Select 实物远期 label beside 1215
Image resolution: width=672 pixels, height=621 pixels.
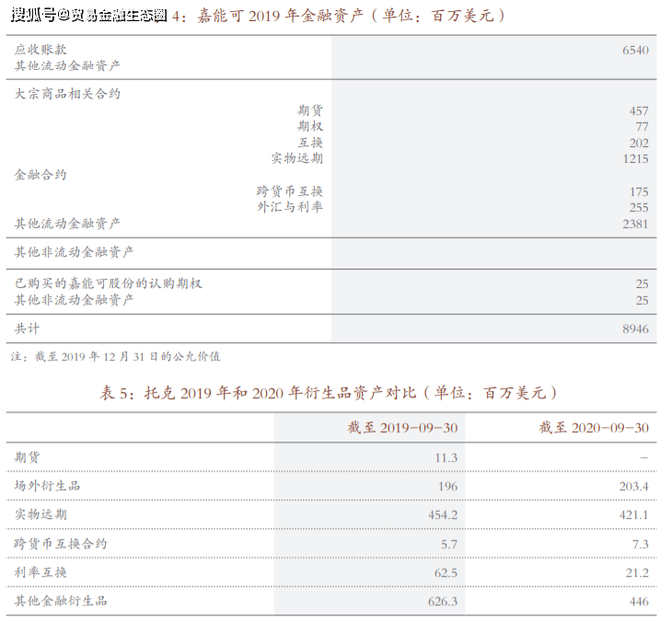[297, 158]
